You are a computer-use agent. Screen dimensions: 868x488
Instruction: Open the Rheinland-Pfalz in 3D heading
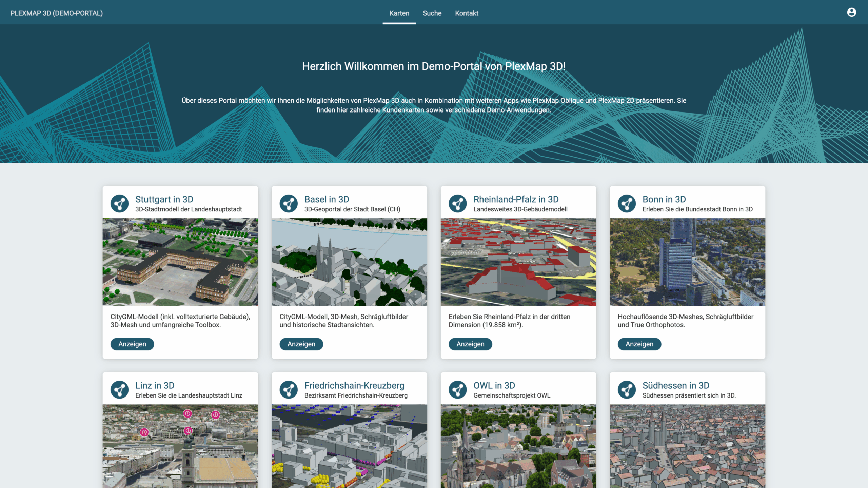[x=516, y=199]
